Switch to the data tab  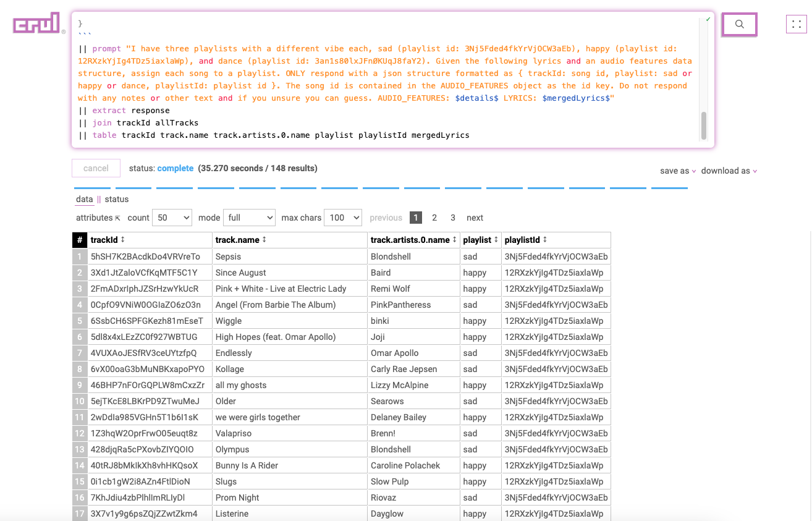[x=85, y=199]
